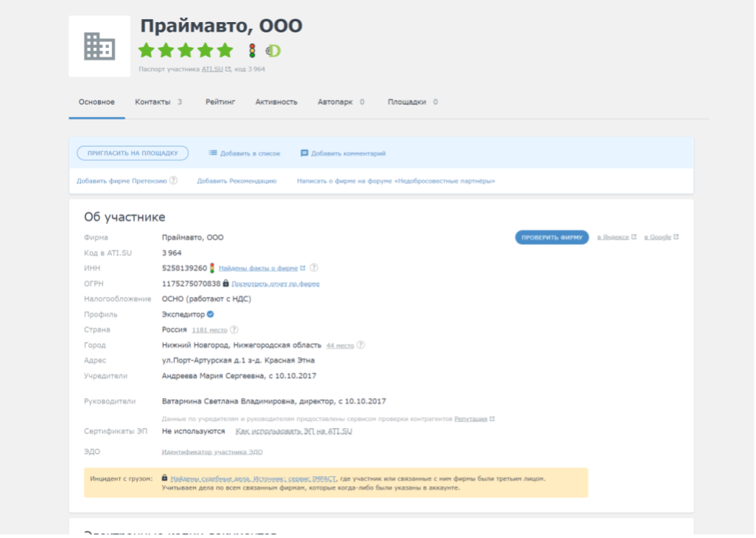
Task: Click the green five-star rating
Action: pyautogui.click(x=186, y=50)
